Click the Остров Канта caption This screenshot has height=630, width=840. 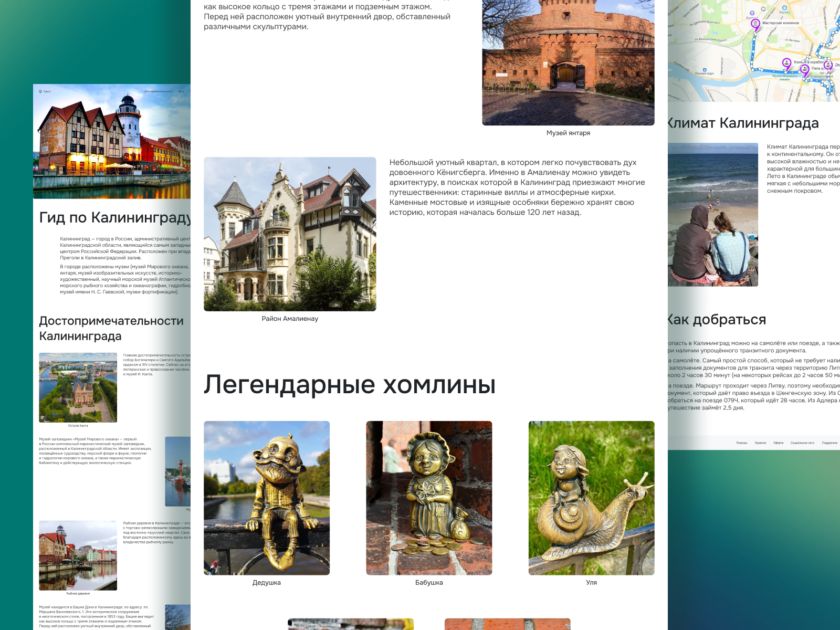pos(78,426)
